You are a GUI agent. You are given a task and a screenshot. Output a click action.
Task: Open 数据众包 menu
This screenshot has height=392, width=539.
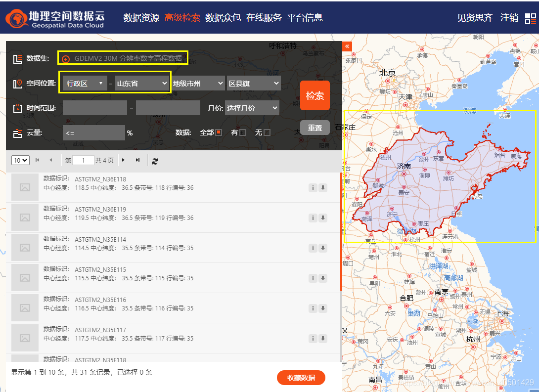223,17
